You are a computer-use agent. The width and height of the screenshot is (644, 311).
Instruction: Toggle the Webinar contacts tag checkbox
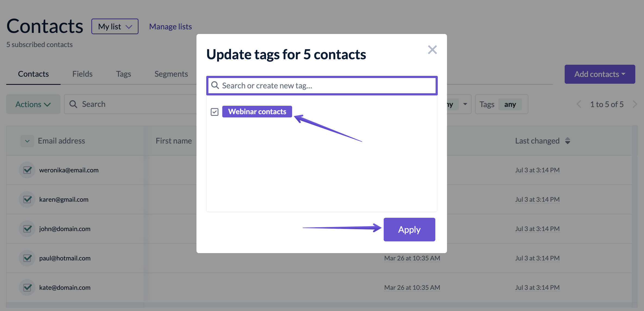(x=214, y=112)
